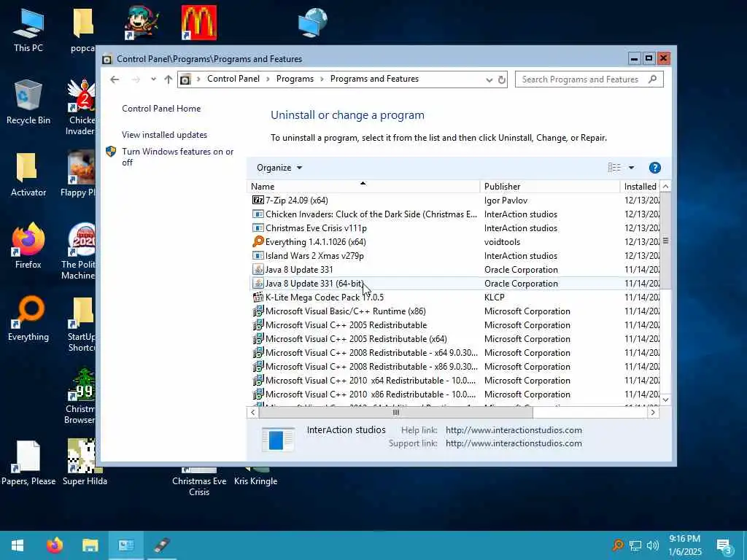Viewport: 747px width, 560px height.
Task: Select the anime character desktop shortcut
Action: pyautogui.click(x=142, y=23)
